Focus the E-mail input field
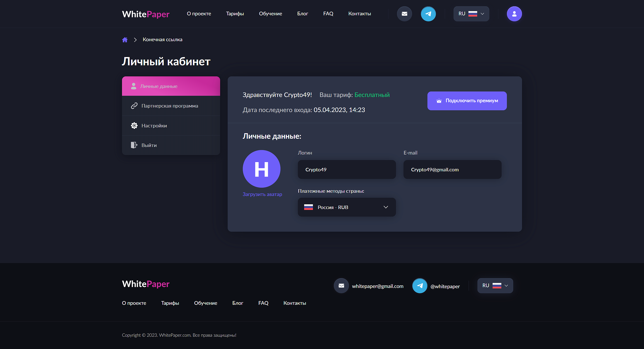Viewport: 644px width, 349px height. [452, 170]
